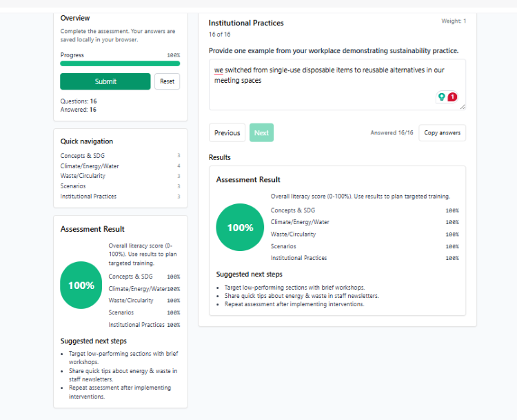The image size is (517, 420).
Task: Click the green progress bar
Action: [x=120, y=63]
